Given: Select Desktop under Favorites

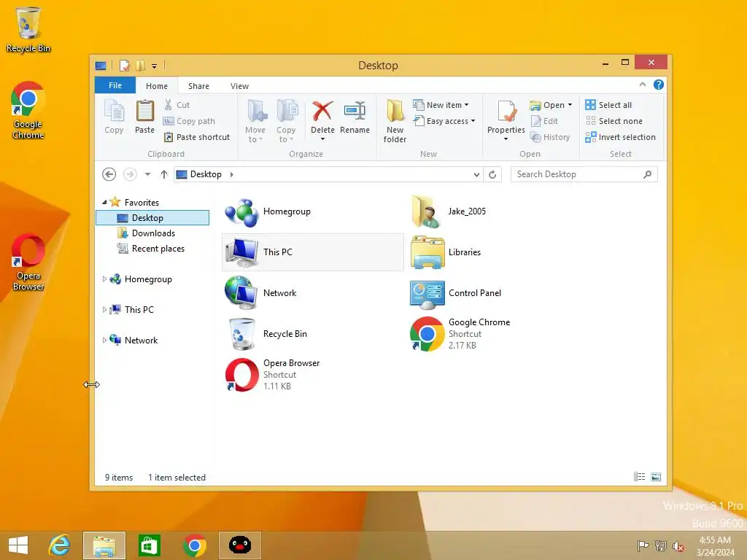Looking at the screenshot, I should point(152,217).
